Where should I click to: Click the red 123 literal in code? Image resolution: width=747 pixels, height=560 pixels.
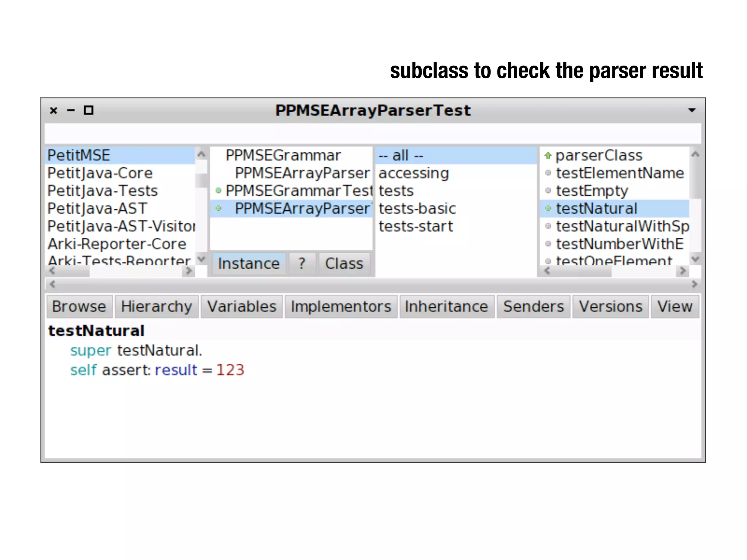pyautogui.click(x=230, y=370)
